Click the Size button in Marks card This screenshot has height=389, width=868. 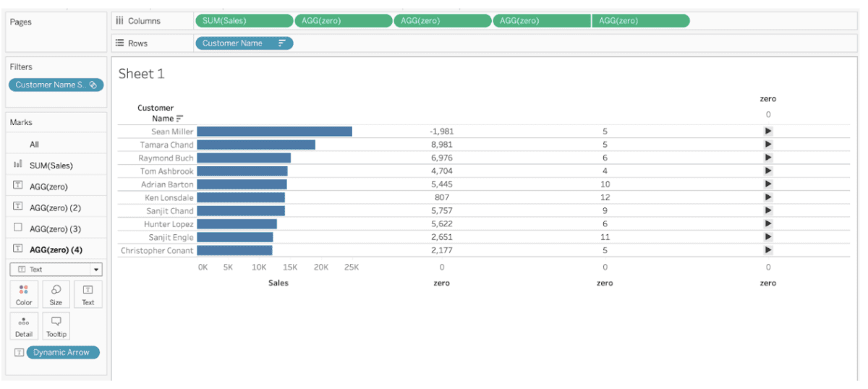pos(56,294)
